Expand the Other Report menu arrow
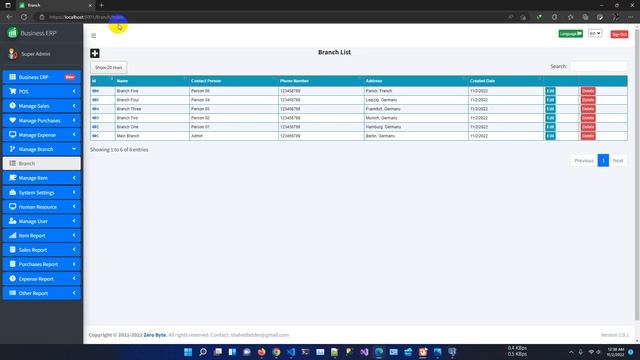640x360 pixels. click(74, 293)
